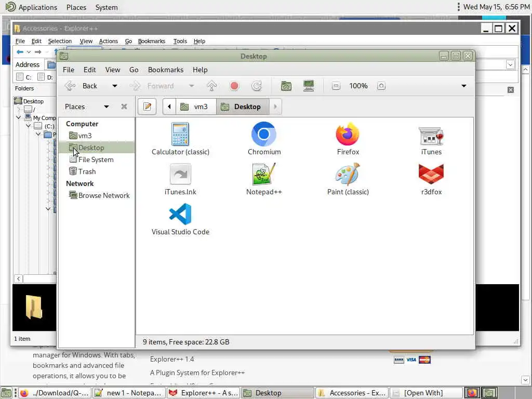Select the Notepad++ icon
Screen dimensions: 532x399
click(264, 179)
